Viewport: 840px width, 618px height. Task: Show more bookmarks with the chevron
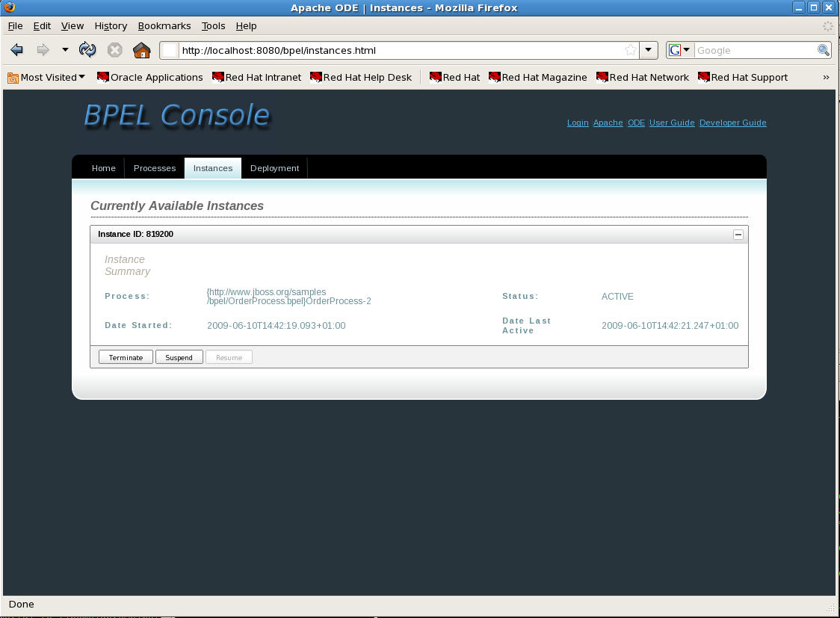[x=826, y=78]
